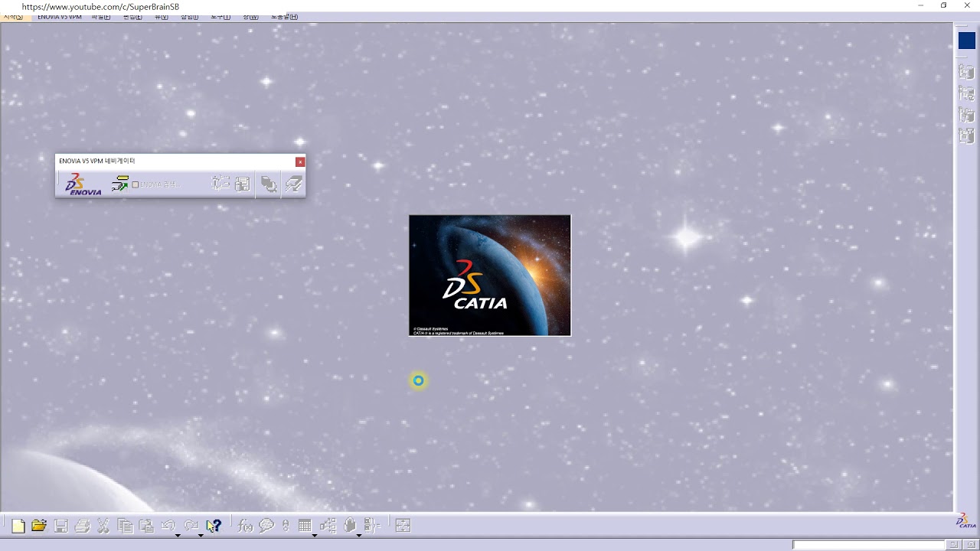Click the Save diskette icon
The image size is (980, 551).
click(x=60, y=526)
